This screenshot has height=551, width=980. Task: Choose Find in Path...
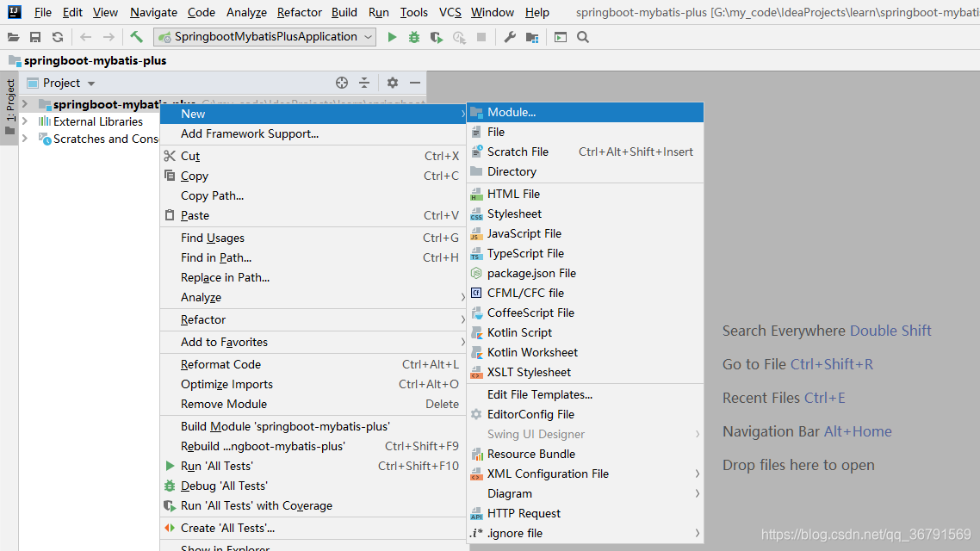click(x=313, y=258)
